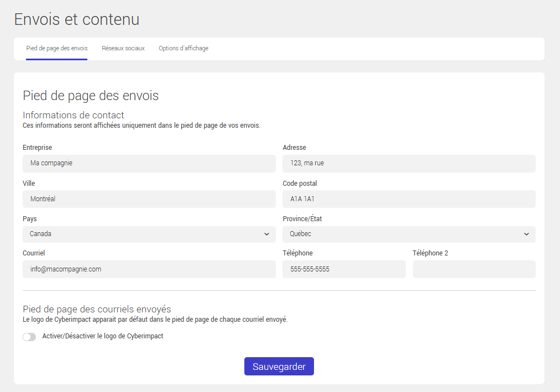This screenshot has height=392, width=560.
Task: Click the Entreprise field containing Ma compagnie
Action: point(149,163)
